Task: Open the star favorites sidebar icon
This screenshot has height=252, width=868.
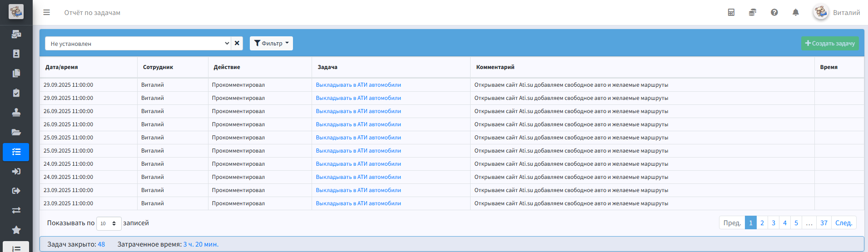Action: coord(16,230)
